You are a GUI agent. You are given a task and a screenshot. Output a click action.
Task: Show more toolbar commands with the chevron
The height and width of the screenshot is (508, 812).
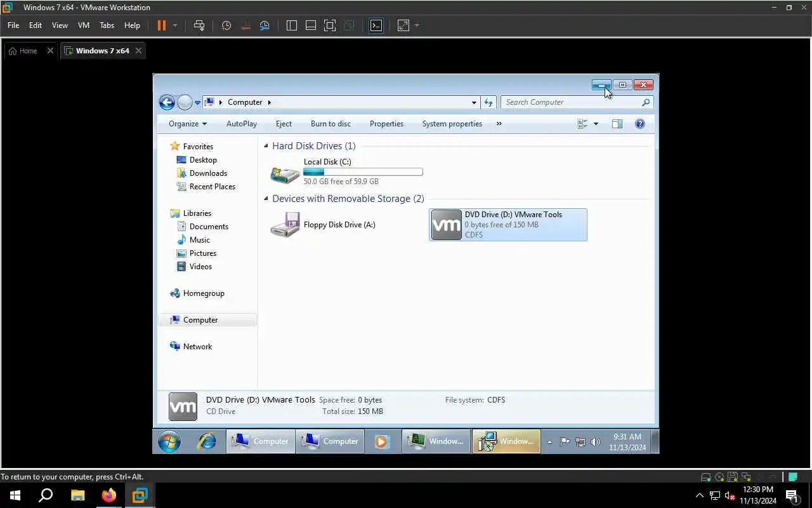499,124
